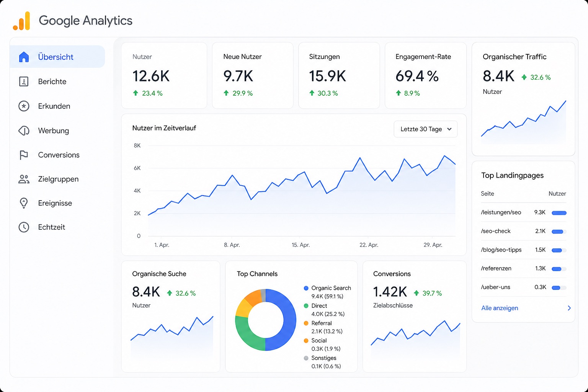Click the Übersicht home icon
The height and width of the screenshot is (392, 588).
[x=24, y=57]
